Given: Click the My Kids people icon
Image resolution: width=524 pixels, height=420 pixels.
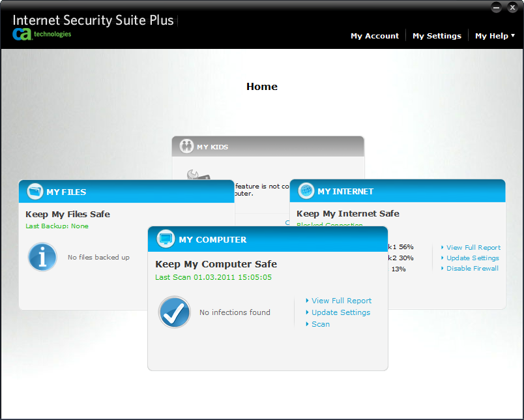Looking at the screenshot, I should pos(187,147).
